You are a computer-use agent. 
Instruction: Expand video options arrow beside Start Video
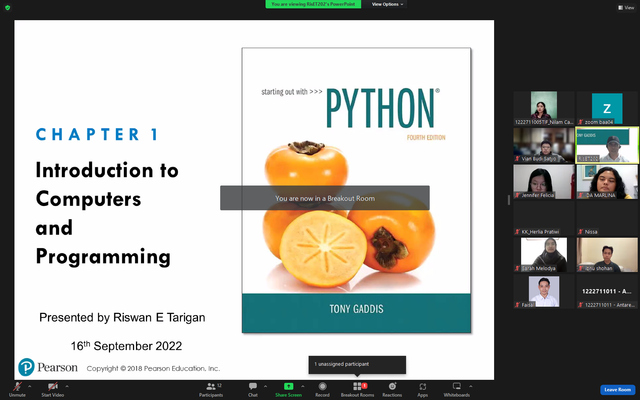67,386
